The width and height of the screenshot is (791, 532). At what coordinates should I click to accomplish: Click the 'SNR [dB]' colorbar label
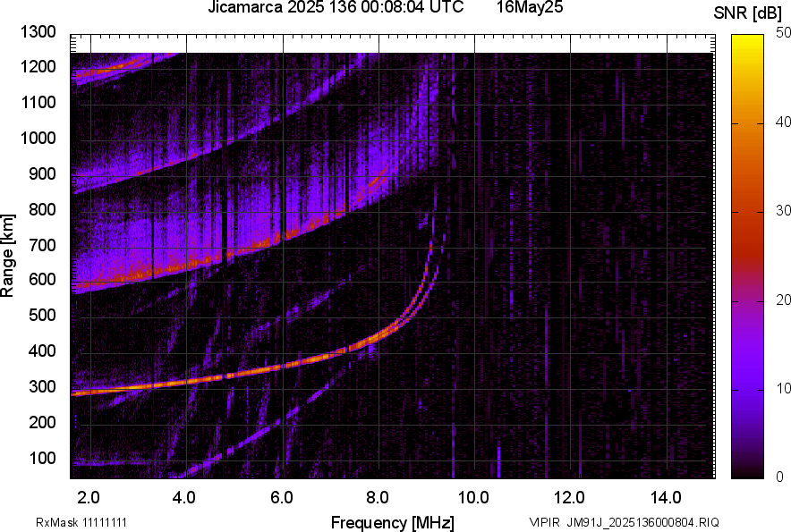748,13
